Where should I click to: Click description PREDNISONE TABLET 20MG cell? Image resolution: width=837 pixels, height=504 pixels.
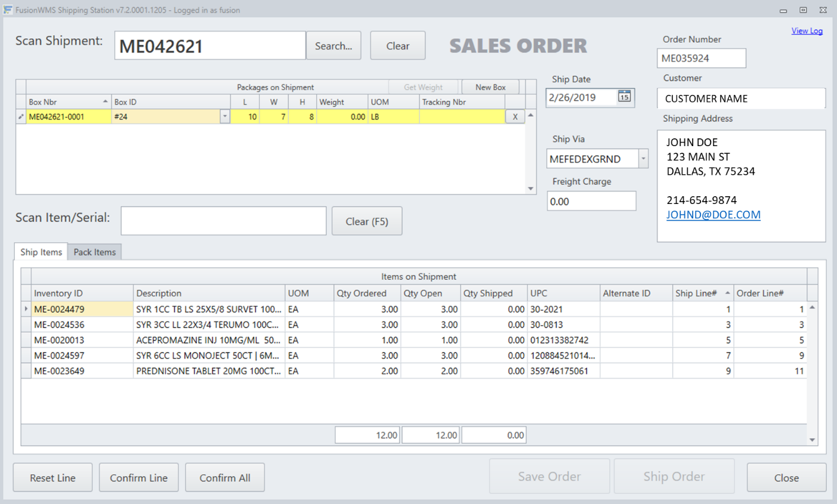tap(209, 371)
